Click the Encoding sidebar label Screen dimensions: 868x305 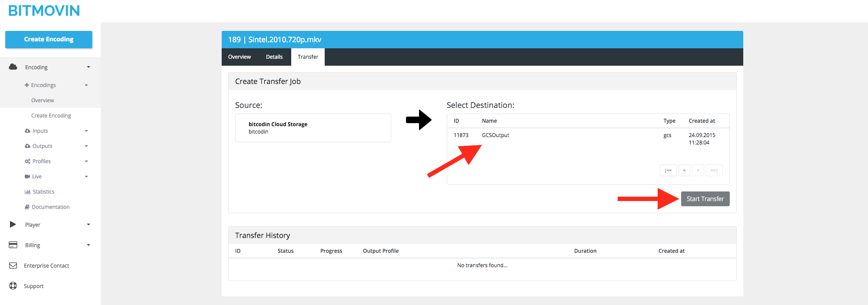click(37, 67)
